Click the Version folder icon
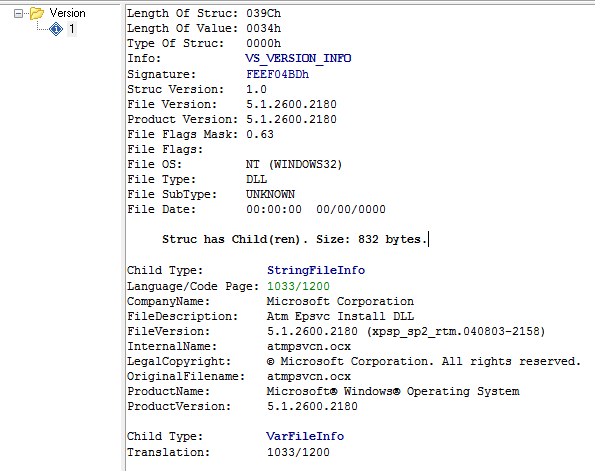 (37, 13)
